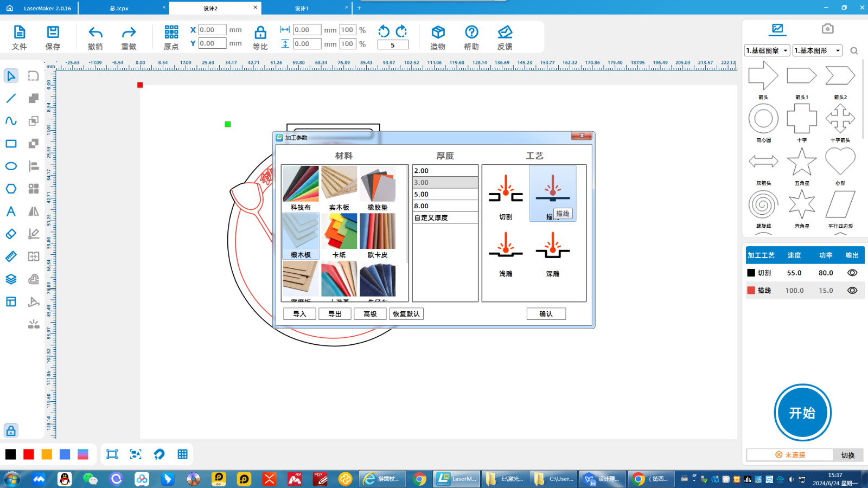Toggle visibility eye for 描线 layer
Screen dimensions: 868x488
click(x=852, y=291)
